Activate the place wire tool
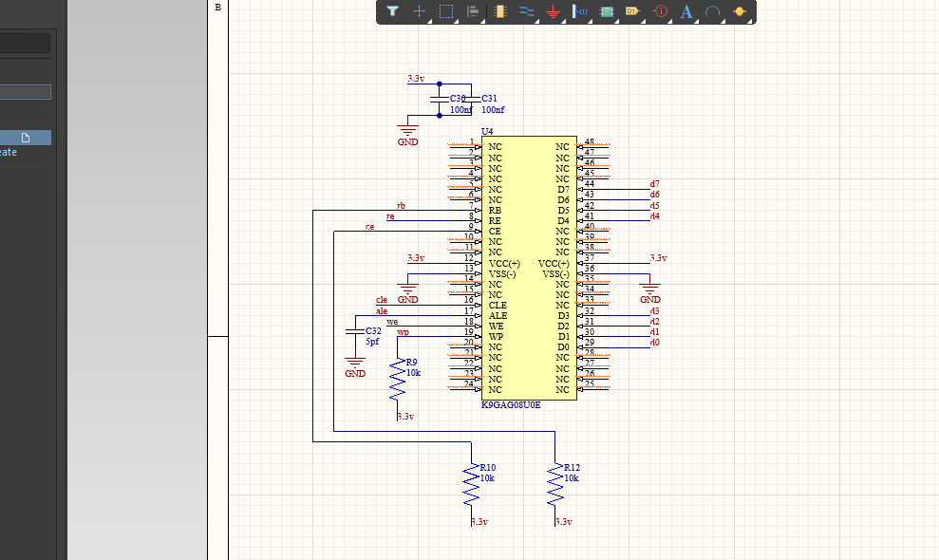The image size is (939, 560). click(x=527, y=12)
